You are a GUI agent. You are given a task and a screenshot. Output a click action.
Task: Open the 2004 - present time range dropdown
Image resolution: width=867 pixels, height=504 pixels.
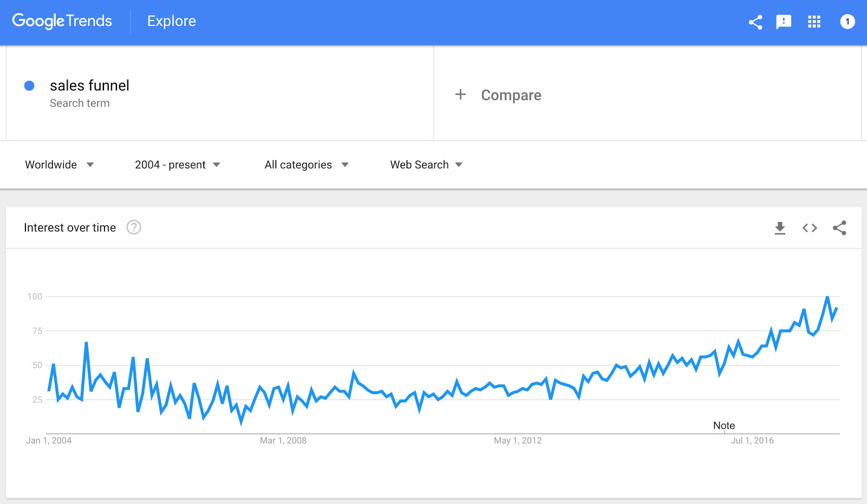[x=178, y=165]
